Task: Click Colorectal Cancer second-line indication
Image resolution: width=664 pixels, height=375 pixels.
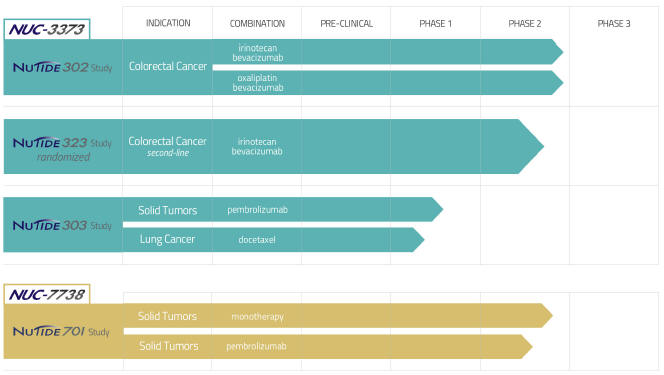Action: click(x=168, y=146)
